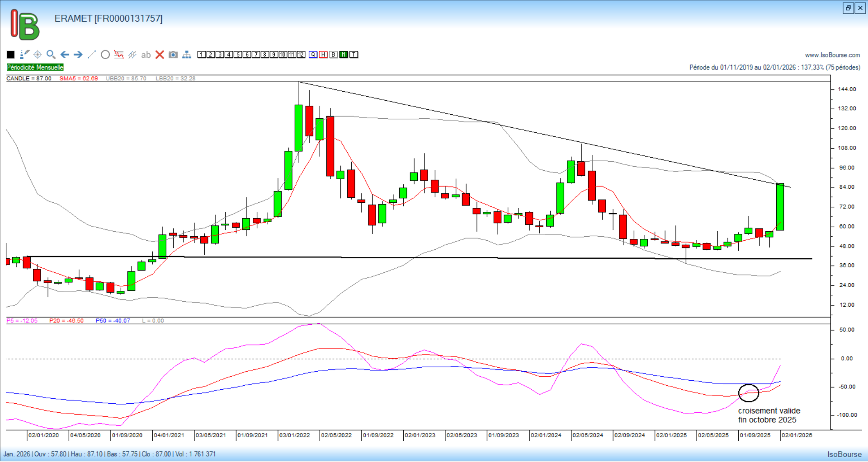The width and height of the screenshot is (868, 462).
Task: Click the restore window button
Action: click(x=848, y=8)
